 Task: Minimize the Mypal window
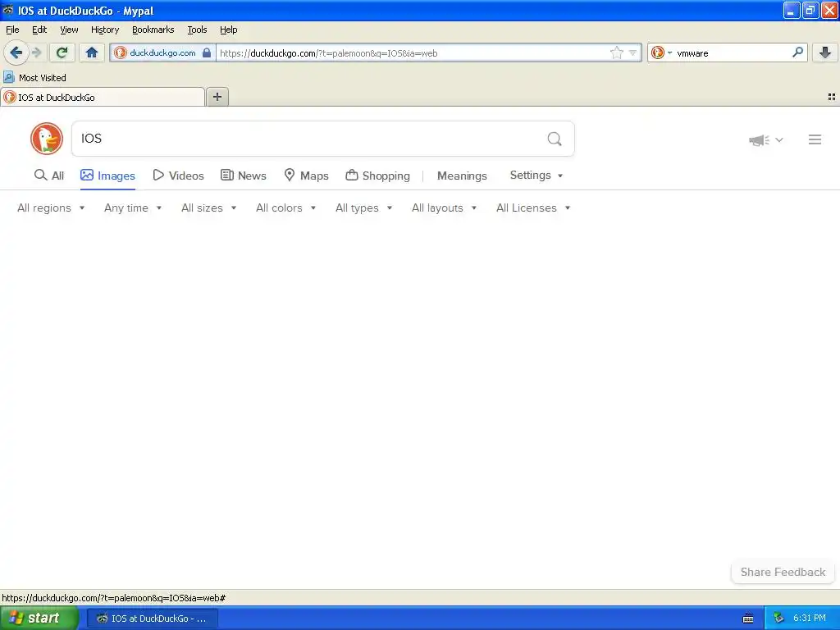click(x=792, y=10)
